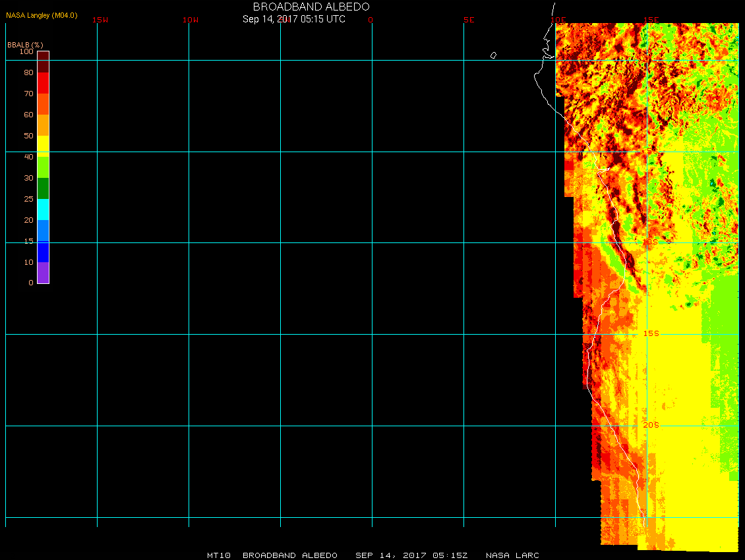Select the 10W longitude label

coord(191,20)
